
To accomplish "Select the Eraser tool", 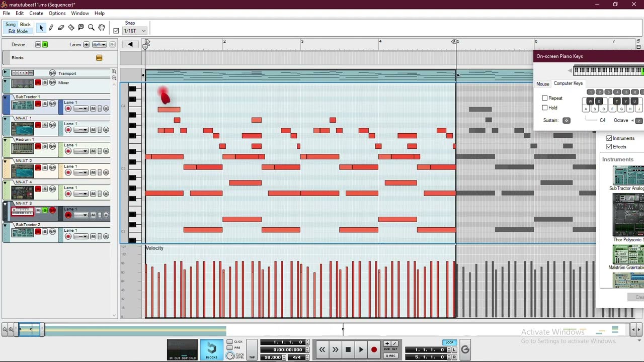I will pyautogui.click(x=61, y=28).
